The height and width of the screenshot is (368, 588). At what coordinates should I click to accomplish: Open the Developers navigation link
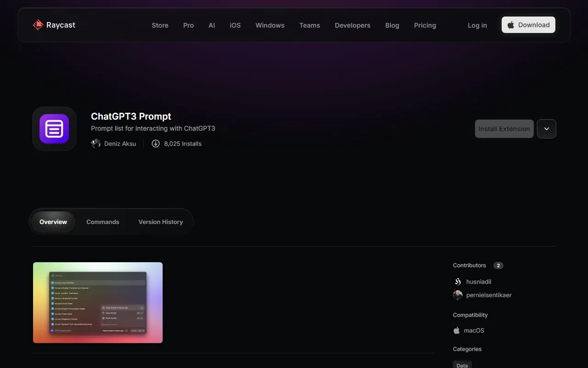click(x=352, y=25)
